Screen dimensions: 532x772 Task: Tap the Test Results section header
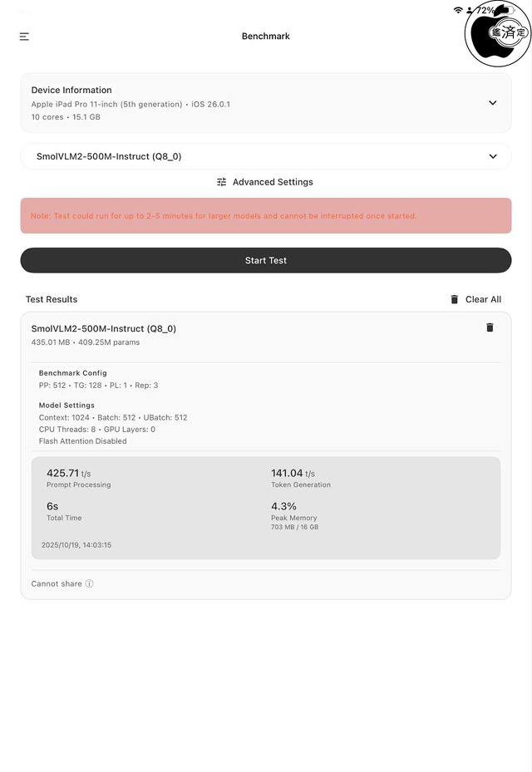coord(50,299)
